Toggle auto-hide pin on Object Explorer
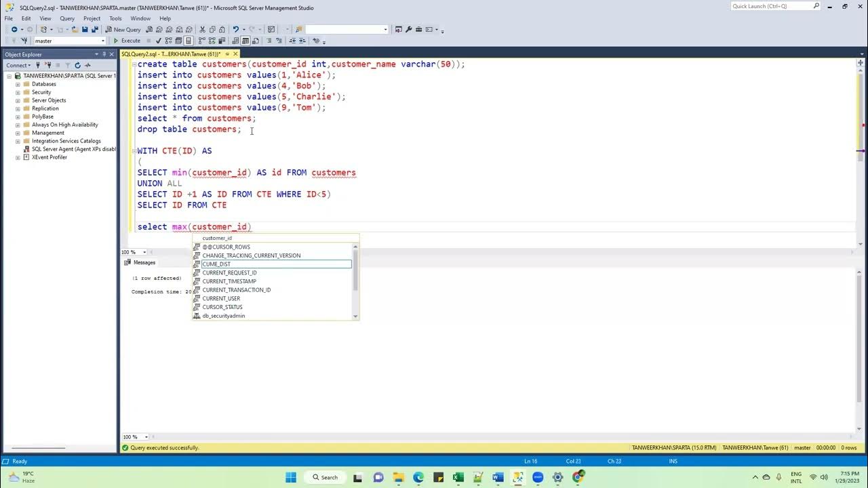This screenshot has width=868, height=488. [x=104, y=54]
